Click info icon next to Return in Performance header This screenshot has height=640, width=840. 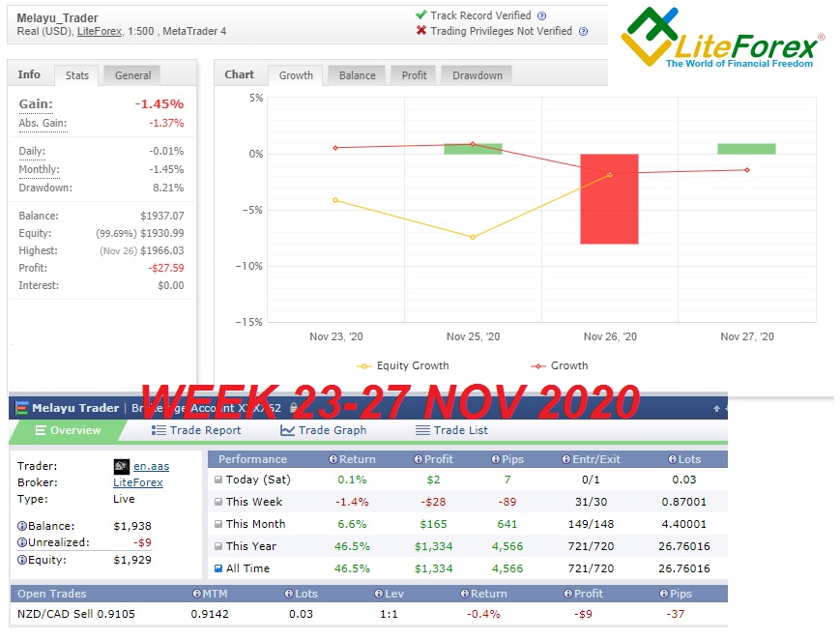(x=333, y=459)
